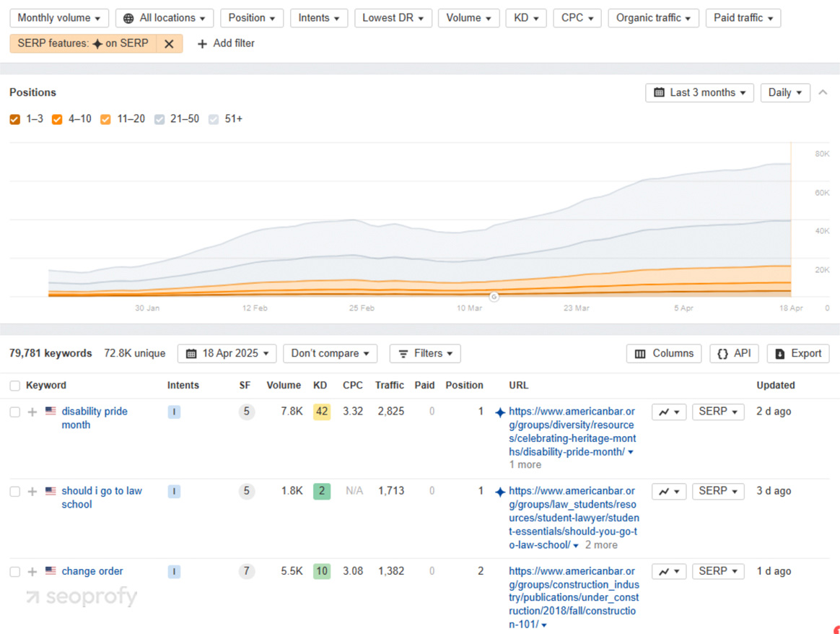Open the SERP dropdown for change order
Viewport: 840px width, 634px height.
[718, 571]
